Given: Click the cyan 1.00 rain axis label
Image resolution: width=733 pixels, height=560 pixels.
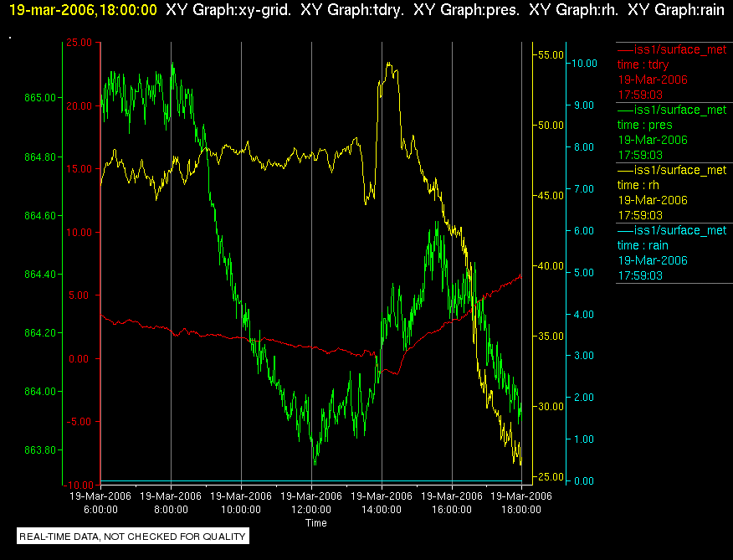Looking at the screenshot, I should (x=583, y=439).
